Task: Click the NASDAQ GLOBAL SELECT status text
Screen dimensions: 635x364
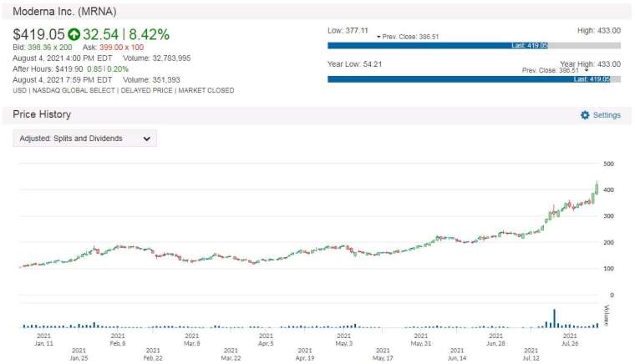Action: click(74, 91)
